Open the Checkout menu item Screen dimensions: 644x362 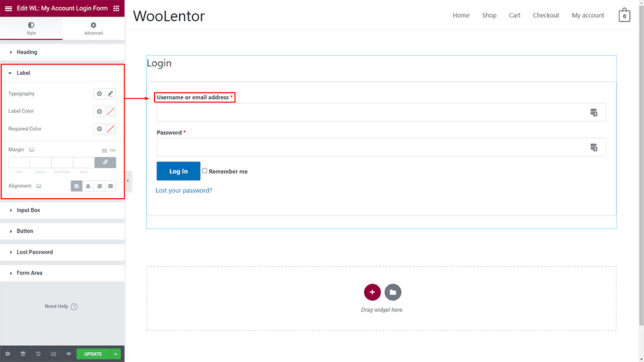[x=546, y=15]
